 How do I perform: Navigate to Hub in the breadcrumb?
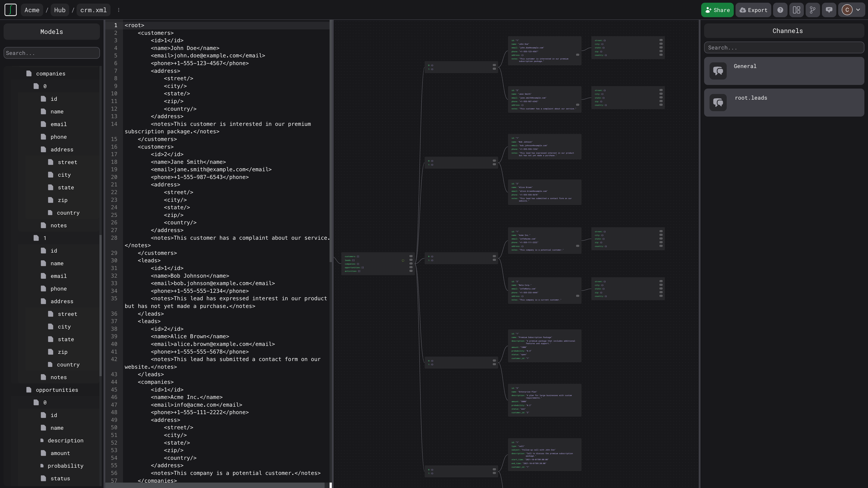pos(60,10)
